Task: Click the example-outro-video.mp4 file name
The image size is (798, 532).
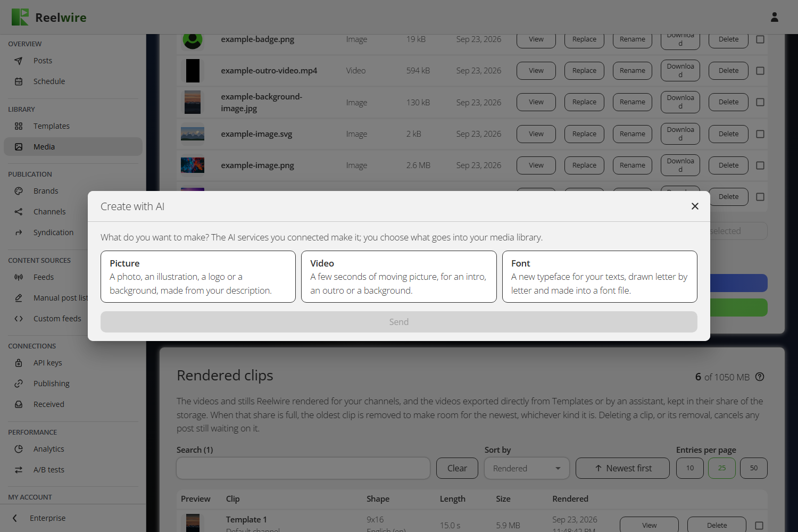Action: tap(269, 71)
